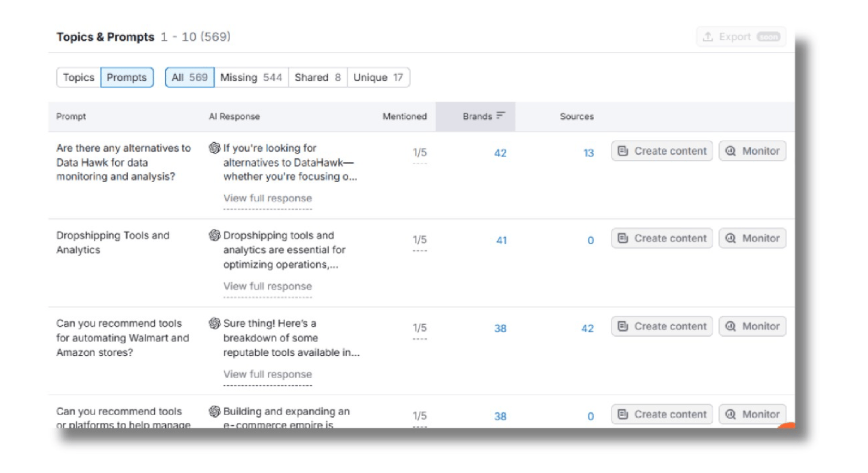Expand View full response for Walmart tools
This screenshot has width=868, height=473.
(x=267, y=374)
